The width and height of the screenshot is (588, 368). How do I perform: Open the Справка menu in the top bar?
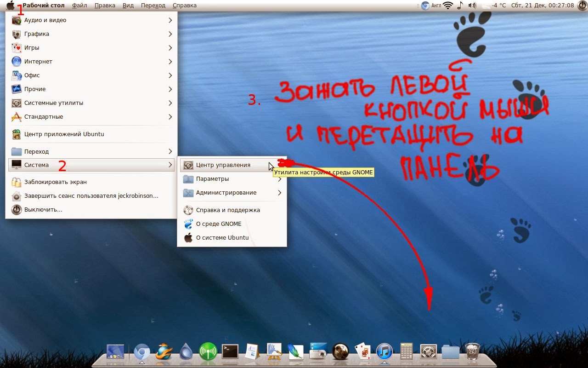click(185, 6)
